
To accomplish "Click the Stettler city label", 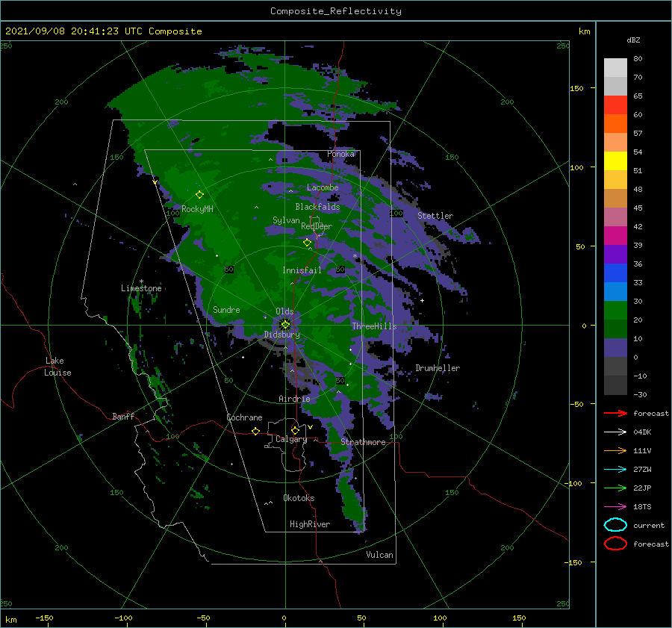I will click(x=435, y=216).
